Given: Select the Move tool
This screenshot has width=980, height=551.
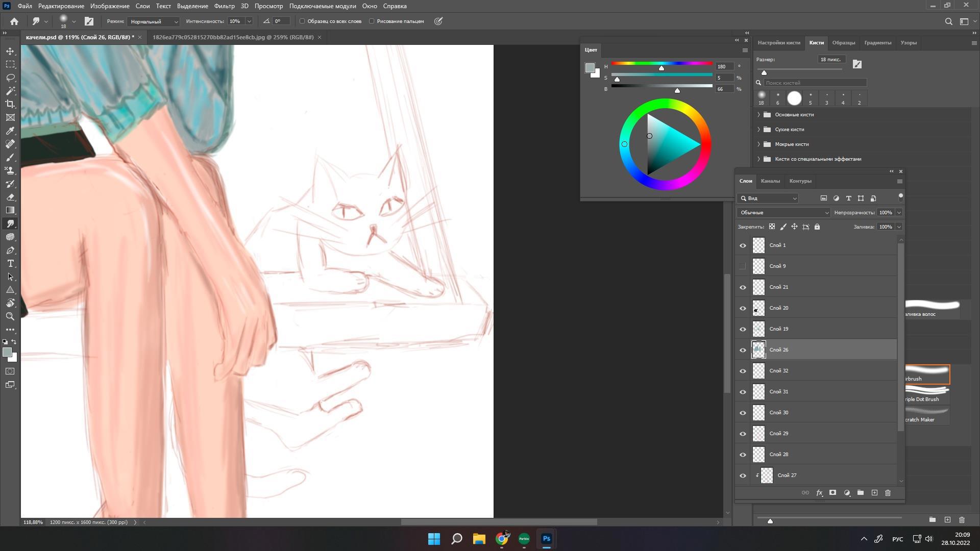Looking at the screenshot, I should tap(10, 52).
